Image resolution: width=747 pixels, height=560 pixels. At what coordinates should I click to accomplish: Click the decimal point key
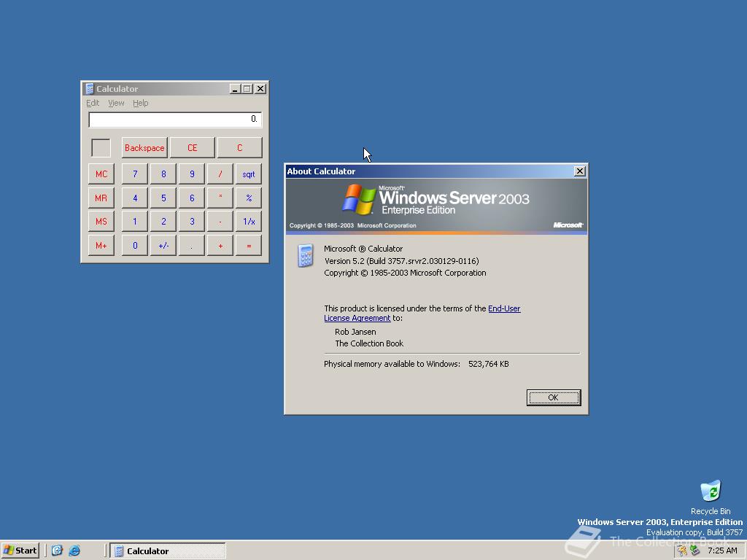[192, 246]
